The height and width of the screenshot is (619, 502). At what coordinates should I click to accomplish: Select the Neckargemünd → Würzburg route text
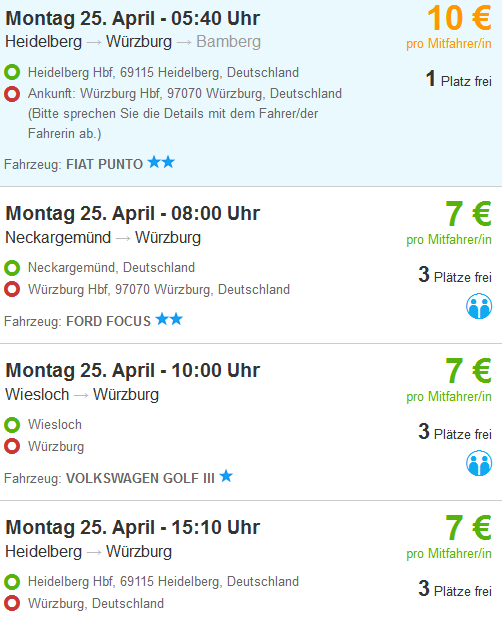coord(103,238)
